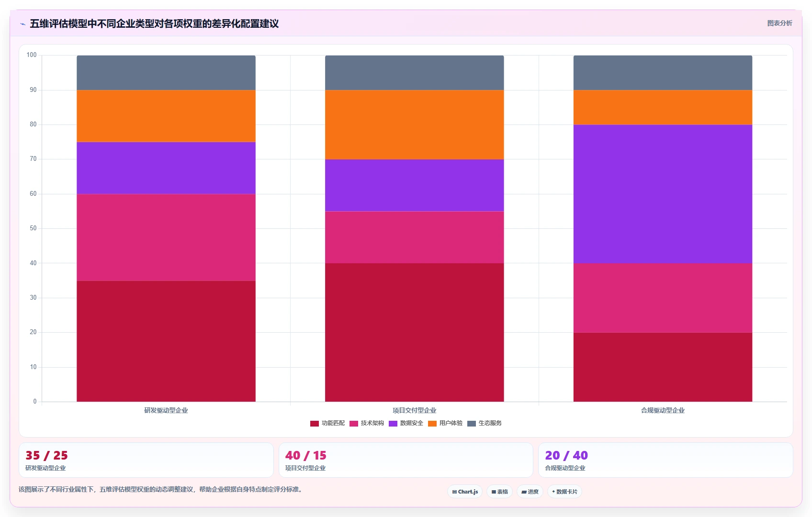Toggle the 生态服务 legend series

[x=485, y=423]
